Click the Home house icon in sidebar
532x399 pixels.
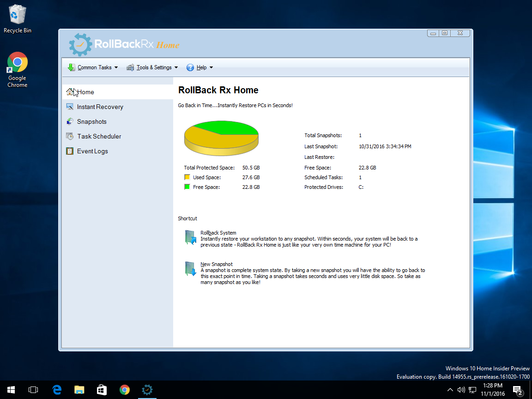(x=70, y=91)
